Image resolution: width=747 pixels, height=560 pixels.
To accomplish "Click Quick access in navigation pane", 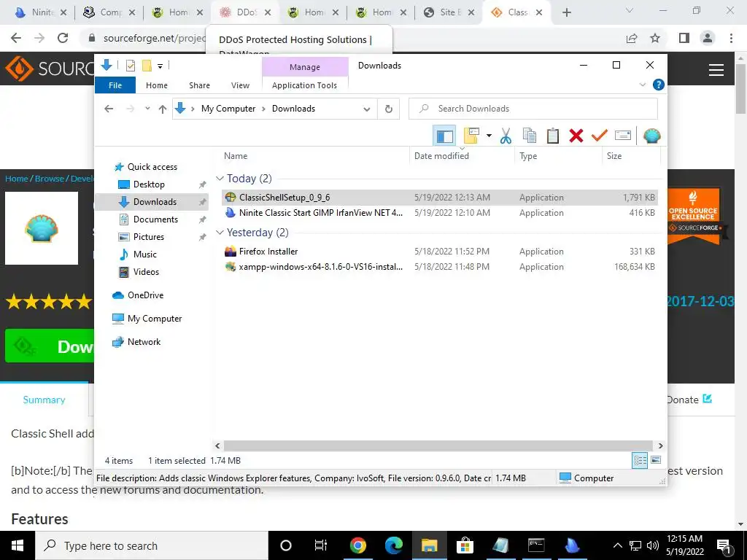I will pos(152,167).
